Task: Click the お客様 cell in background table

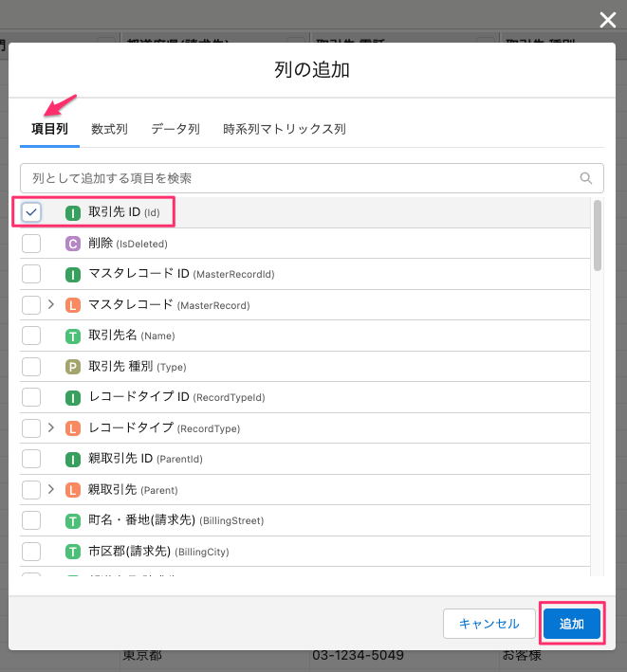Action: [522, 656]
